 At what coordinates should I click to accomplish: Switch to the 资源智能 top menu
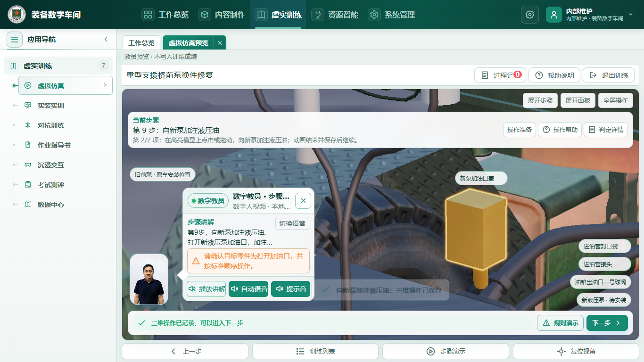335,15
